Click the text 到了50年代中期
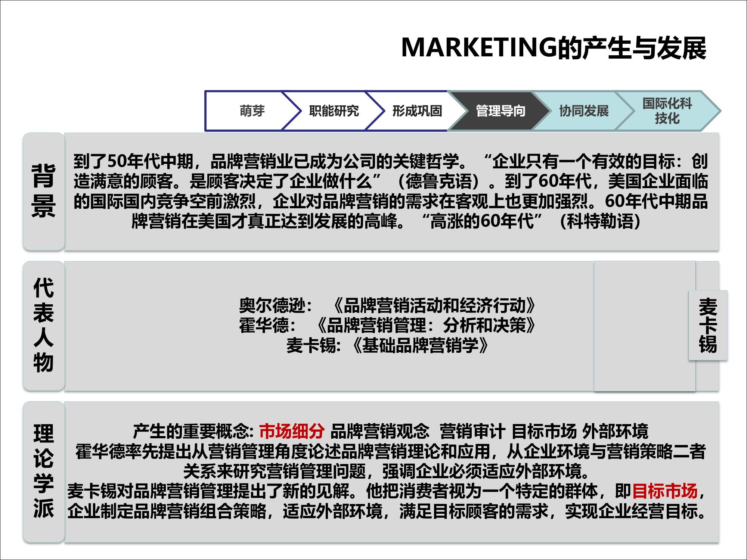Image resolution: width=747 pixels, height=560 pixels. 134,162
